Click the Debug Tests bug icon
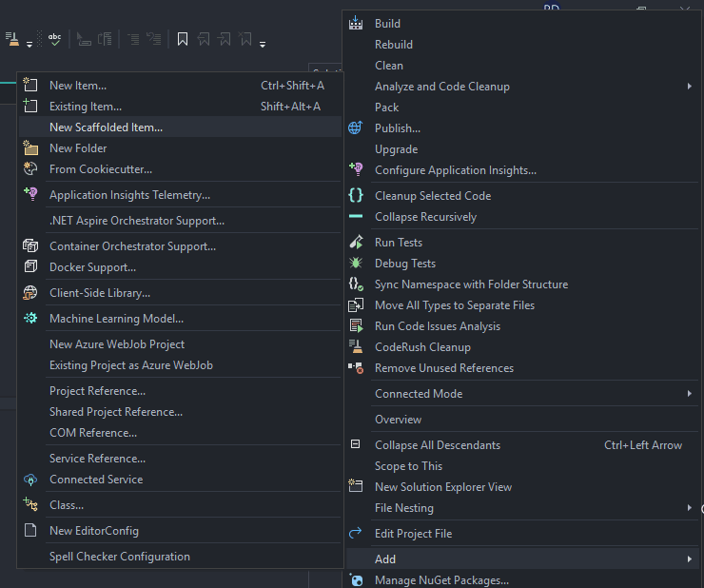The image size is (704, 588). (356, 264)
